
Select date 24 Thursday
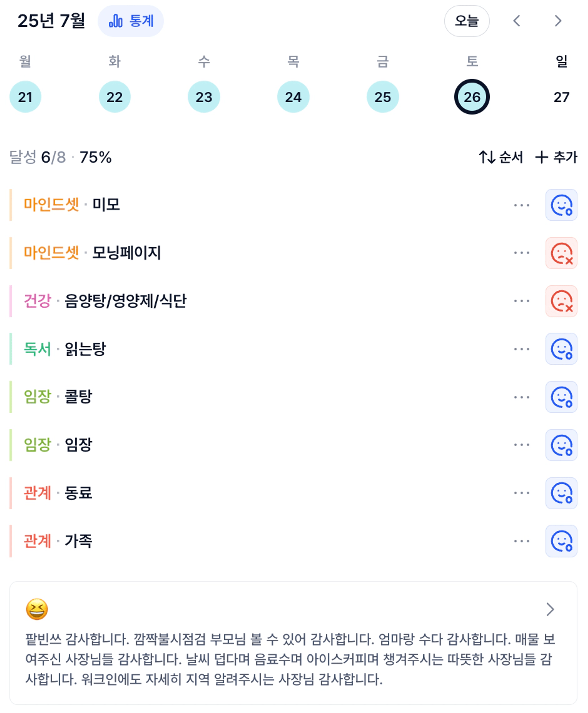[x=293, y=97]
